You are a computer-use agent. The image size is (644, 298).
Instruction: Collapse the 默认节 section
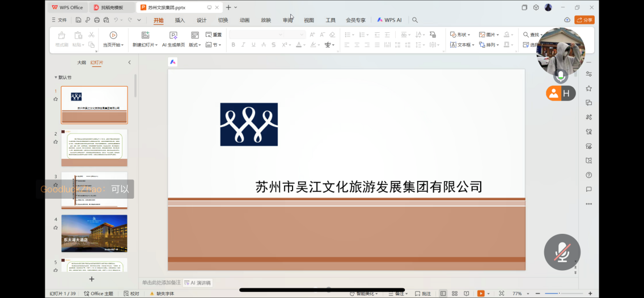click(x=56, y=77)
